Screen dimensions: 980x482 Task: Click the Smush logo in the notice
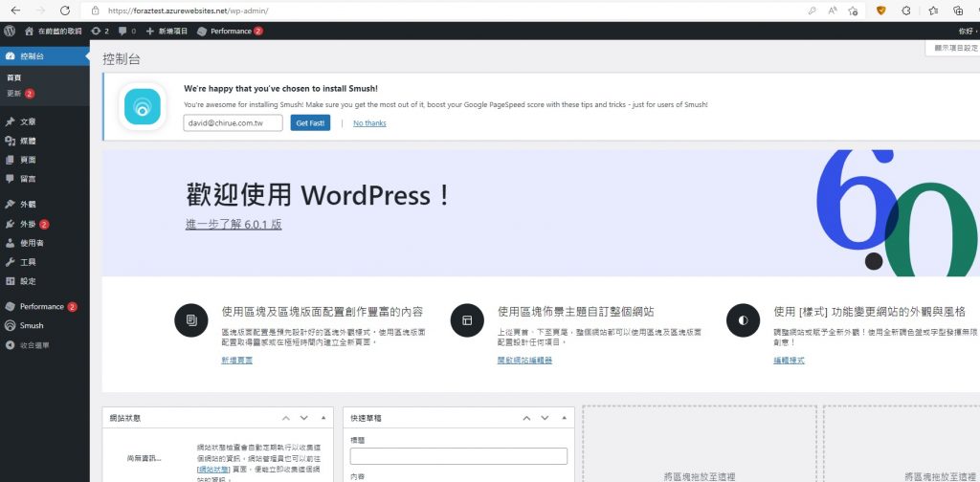coord(143,107)
